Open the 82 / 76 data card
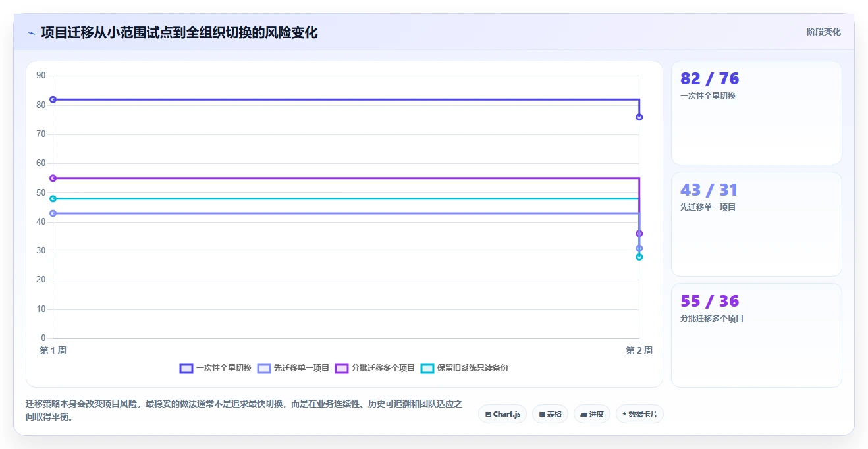Screen dimensions: 868x449 [x=756, y=113]
